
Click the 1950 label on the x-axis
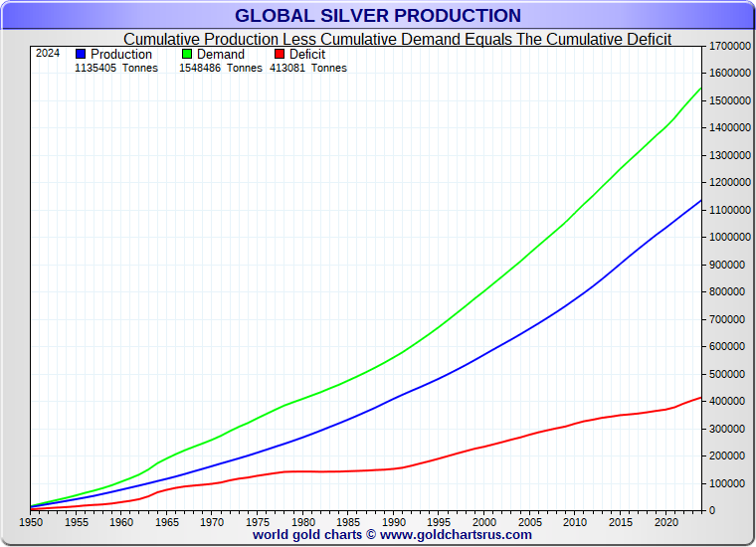(x=30, y=521)
